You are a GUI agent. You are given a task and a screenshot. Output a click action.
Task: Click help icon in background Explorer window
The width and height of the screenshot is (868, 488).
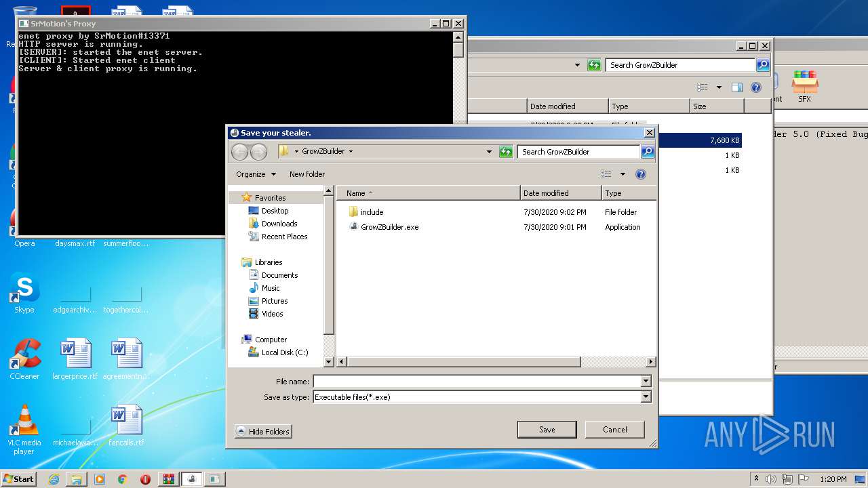756,87
